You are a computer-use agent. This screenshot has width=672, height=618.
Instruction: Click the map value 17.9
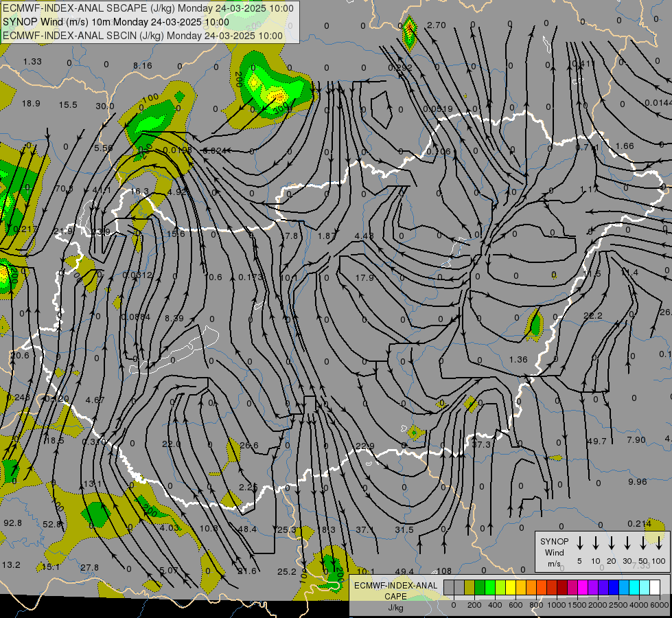click(x=364, y=277)
